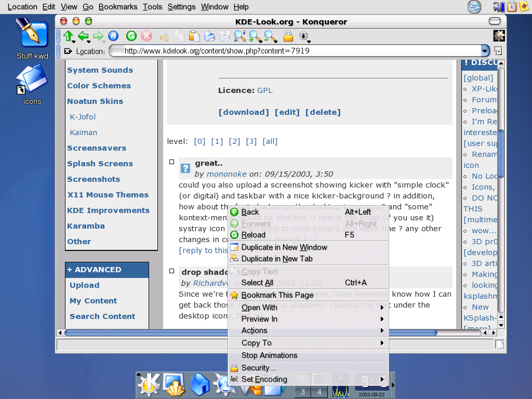Expand the Actions submenu
532x399 pixels.
click(309, 330)
